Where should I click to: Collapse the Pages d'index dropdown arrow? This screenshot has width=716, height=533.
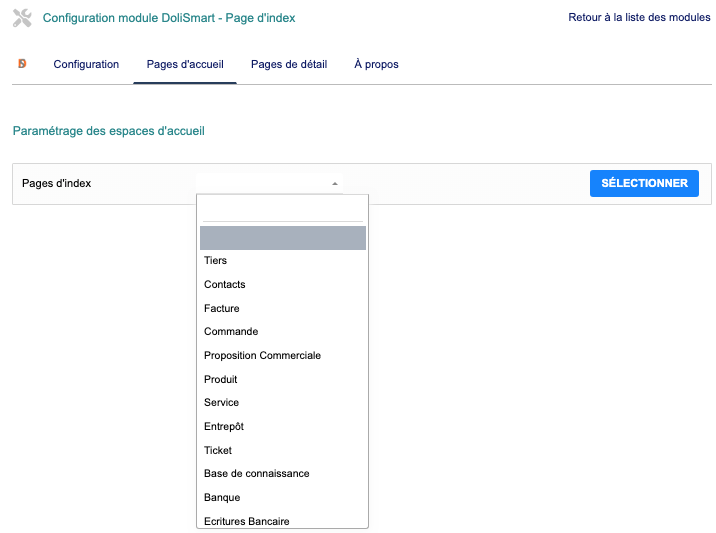point(335,184)
